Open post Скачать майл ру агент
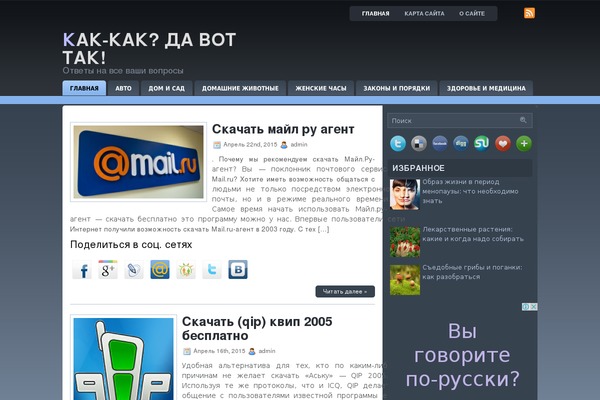This screenshot has width=600, height=400. 283,129
